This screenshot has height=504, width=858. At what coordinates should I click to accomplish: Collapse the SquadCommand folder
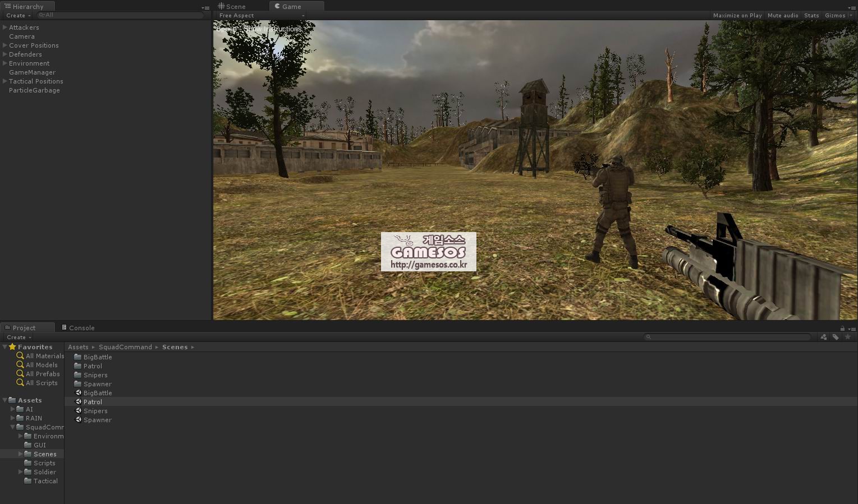[x=13, y=427]
